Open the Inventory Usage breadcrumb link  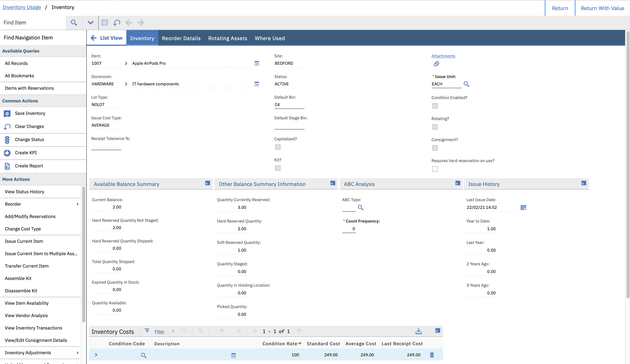(22, 7)
